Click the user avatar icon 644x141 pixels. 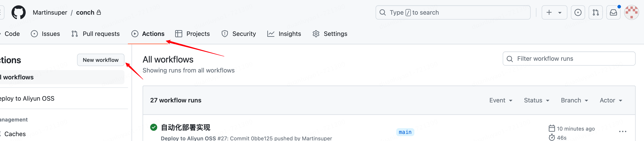(631, 12)
